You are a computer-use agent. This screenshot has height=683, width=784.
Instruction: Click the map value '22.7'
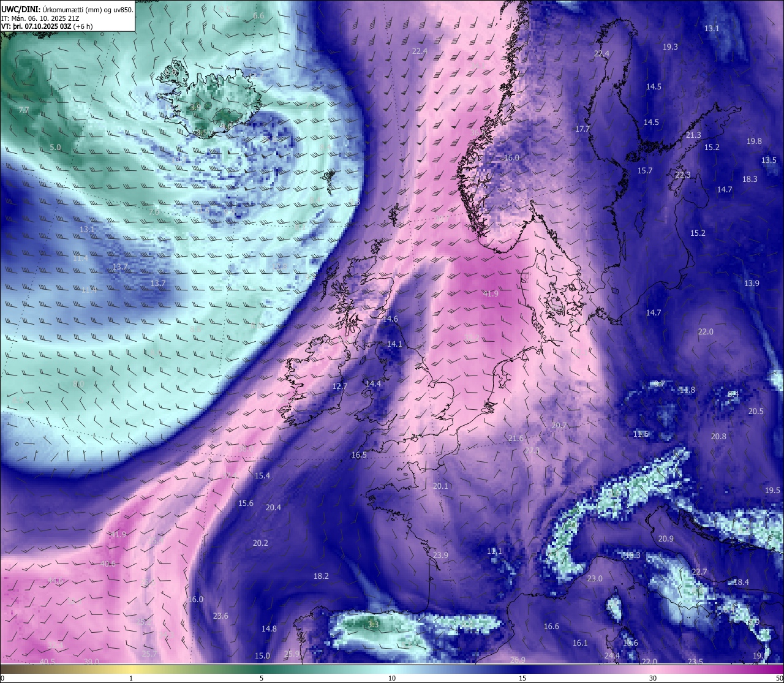(x=699, y=572)
